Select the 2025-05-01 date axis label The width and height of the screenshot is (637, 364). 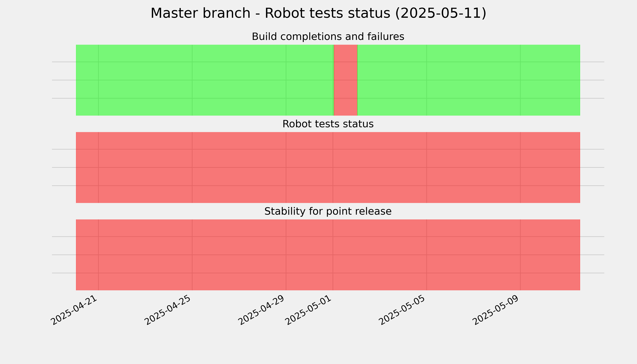(309, 310)
